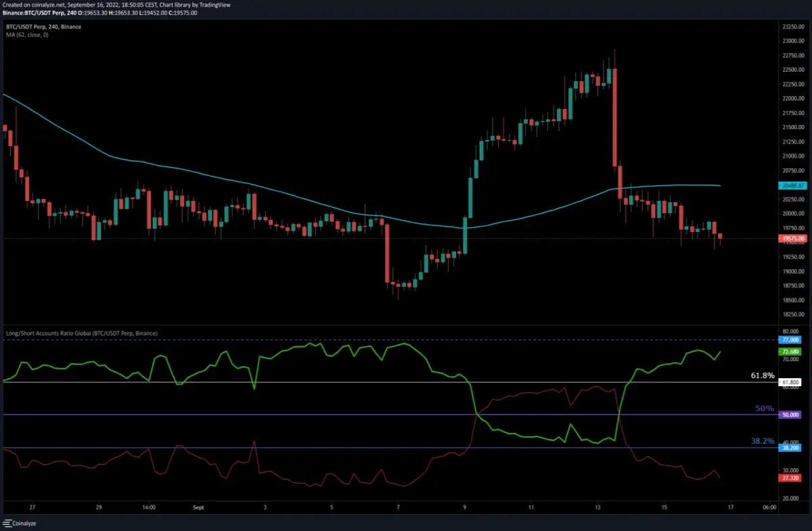Image resolution: width=812 pixels, height=531 pixels.
Task: Click the 21000.00 price axis label
Action: pyautogui.click(x=792, y=156)
